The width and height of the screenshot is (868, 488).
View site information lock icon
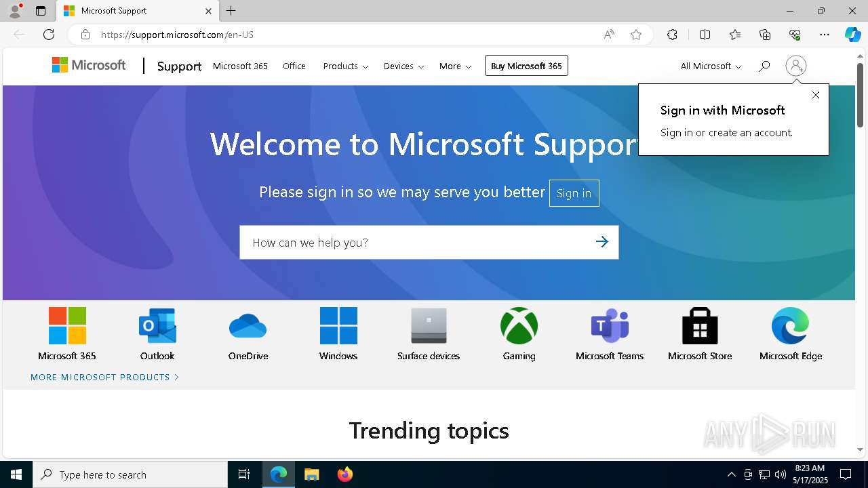point(85,35)
